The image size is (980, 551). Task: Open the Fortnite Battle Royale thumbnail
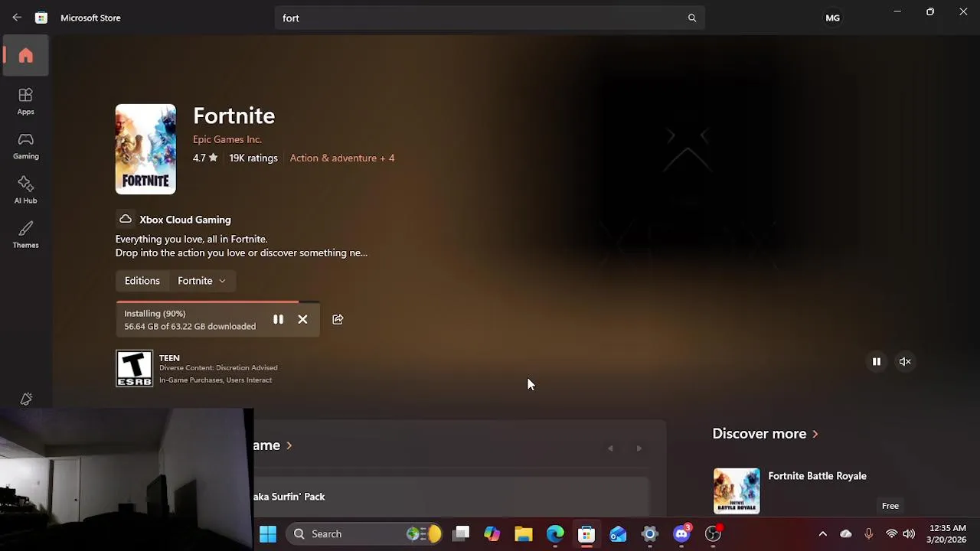[737, 491]
